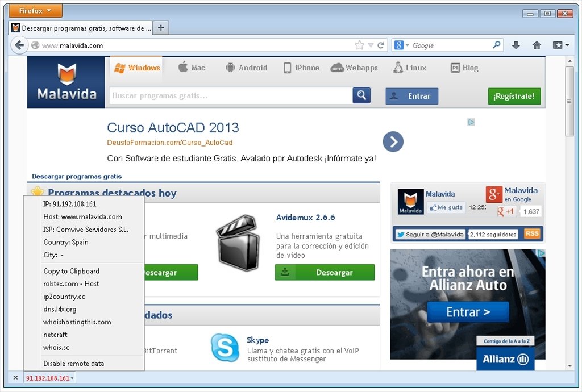This screenshot has width=582, height=392.
Task: Click the Google+ red icon
Action: (494, 194)
